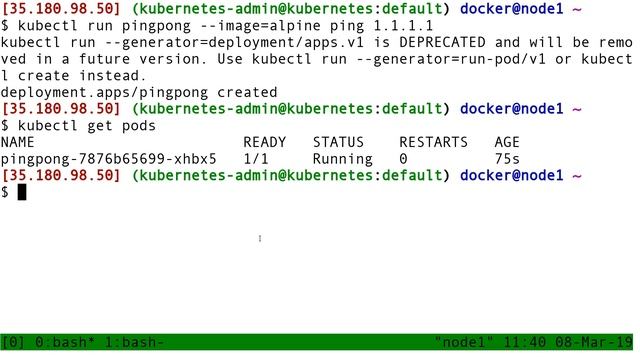Click the pod name 'pingpong-7876b65699-xhbx5'
The image size is (640, 360).
click(109, 159)
